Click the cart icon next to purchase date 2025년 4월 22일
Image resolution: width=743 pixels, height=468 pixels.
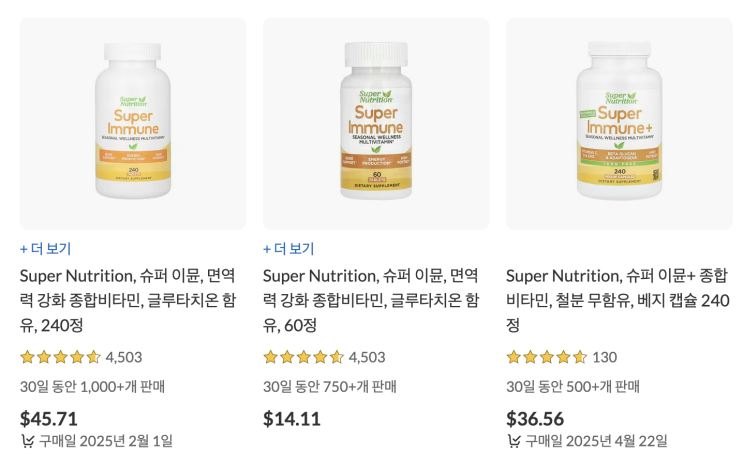514,441
